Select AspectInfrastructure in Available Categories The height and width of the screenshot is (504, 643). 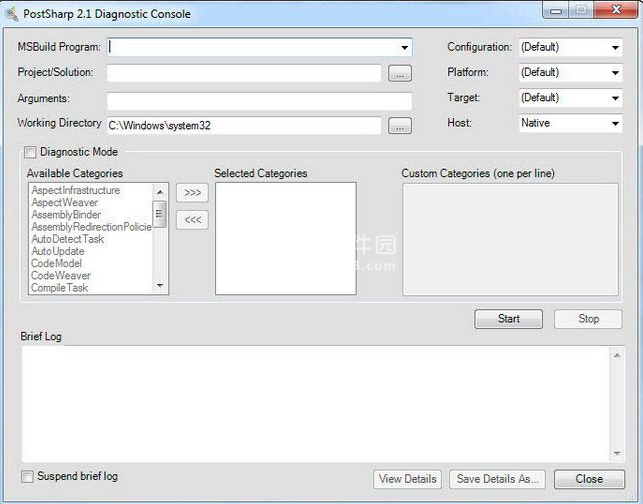(x=76, y=190)
